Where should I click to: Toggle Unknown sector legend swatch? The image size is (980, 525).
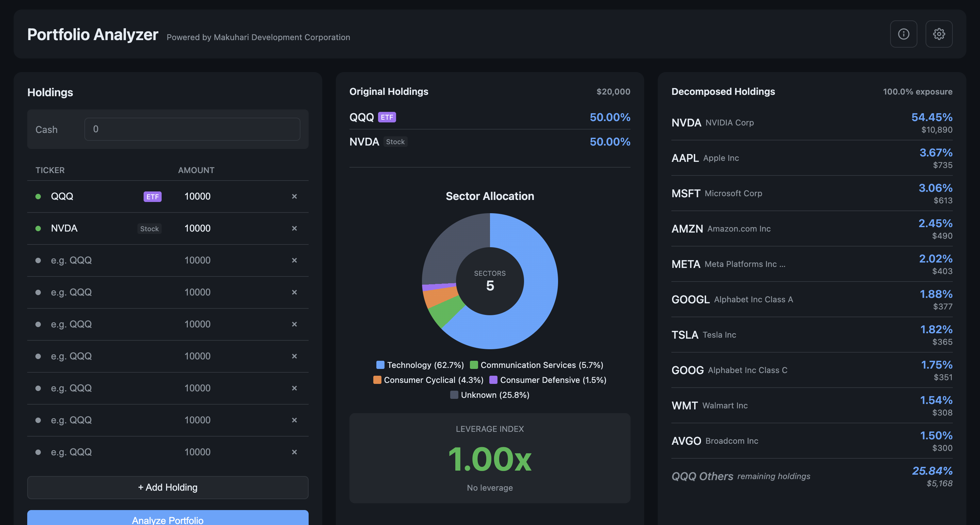454,395
